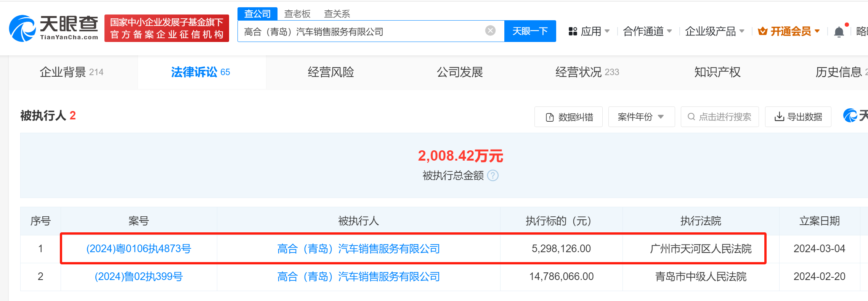
Task: Select the 经营风险 tab
Action: coord(331,72)
